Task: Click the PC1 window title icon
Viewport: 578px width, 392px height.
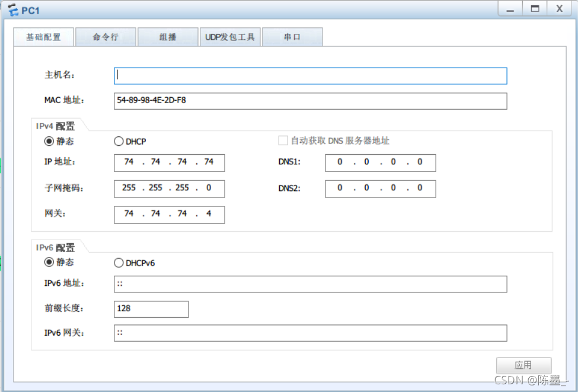Action: [x=13, y=10]
